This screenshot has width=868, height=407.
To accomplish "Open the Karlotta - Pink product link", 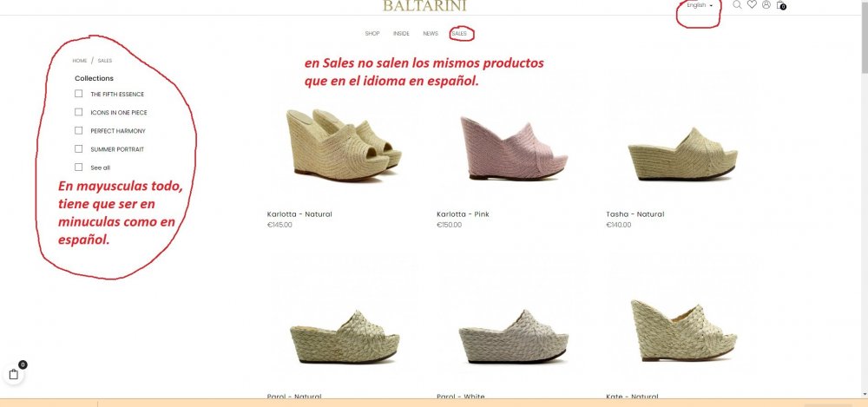I will 463,213.
